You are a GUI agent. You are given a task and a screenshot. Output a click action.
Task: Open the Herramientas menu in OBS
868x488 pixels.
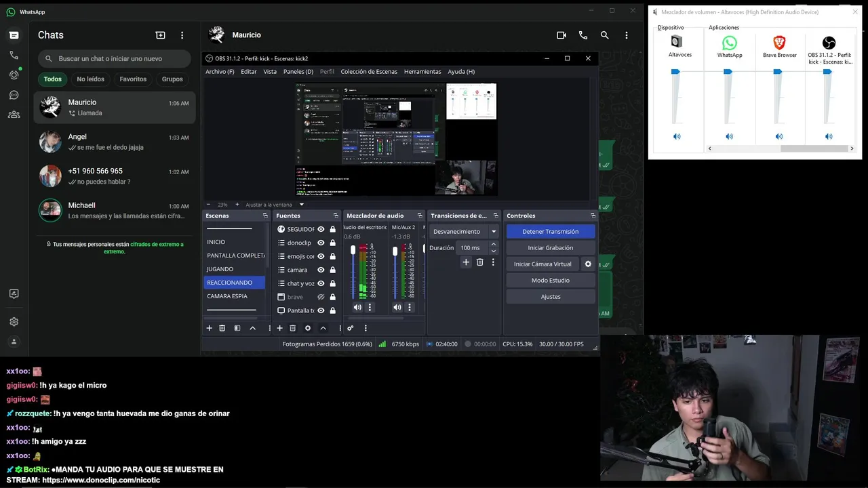(422, 71)
